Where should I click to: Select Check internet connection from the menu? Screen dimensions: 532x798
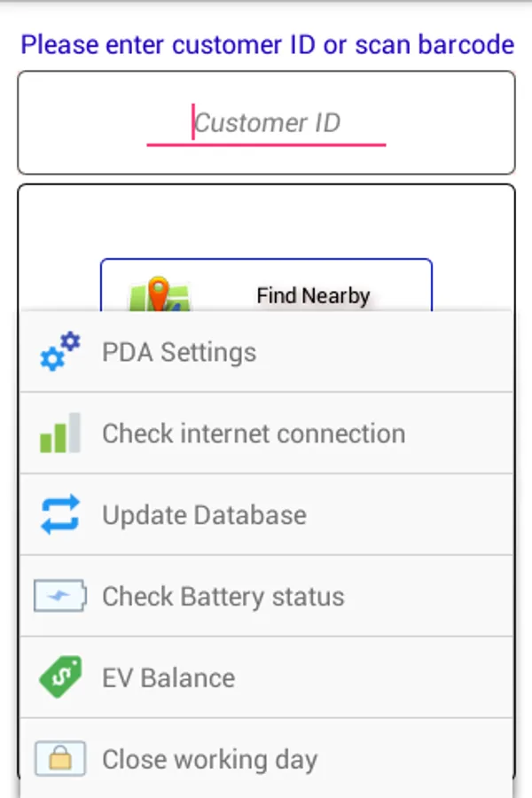266,433
